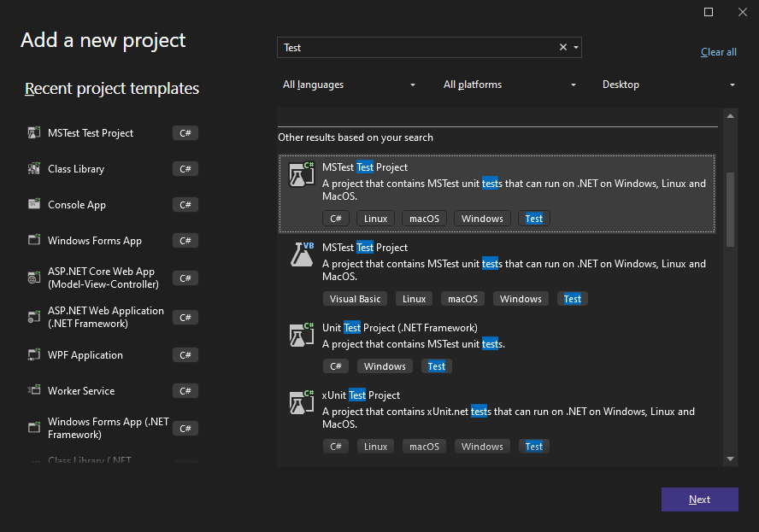
Task: Click the MSTest Test Project icon in recent templates
Action: [34, 132]
